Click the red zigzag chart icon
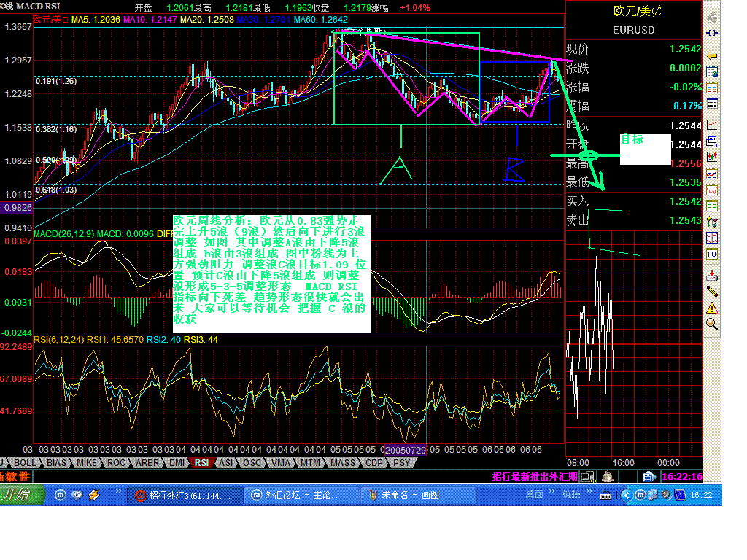This screenshot has height=560, width=747. (712, 190)
